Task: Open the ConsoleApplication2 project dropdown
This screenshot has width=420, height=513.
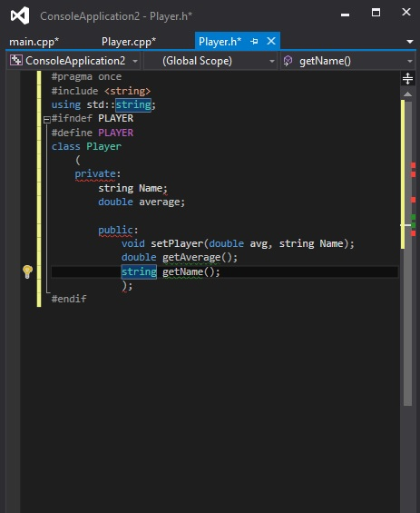Action: [x=134, y=61]
